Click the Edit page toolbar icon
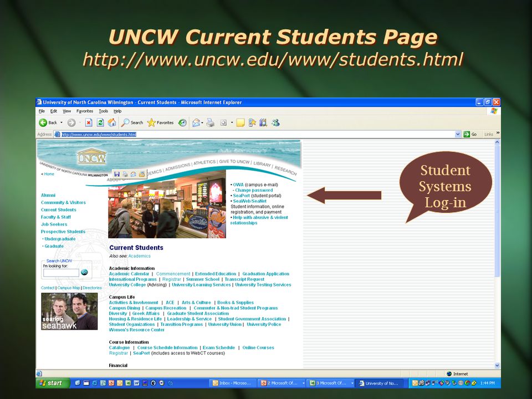Viewport: 532px width, 399px height. 223,122
